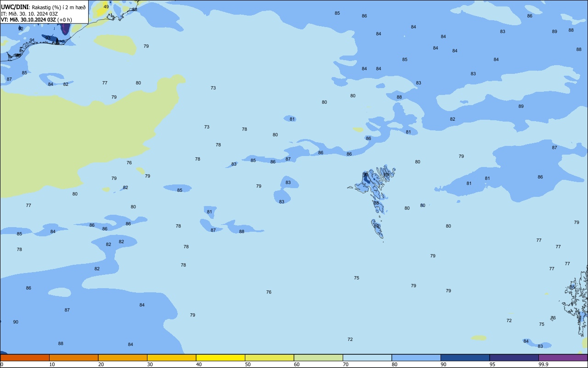588x368 pixels.
Task: Click the pale blue 70–80 legend swatch
Action: point(367,357)
